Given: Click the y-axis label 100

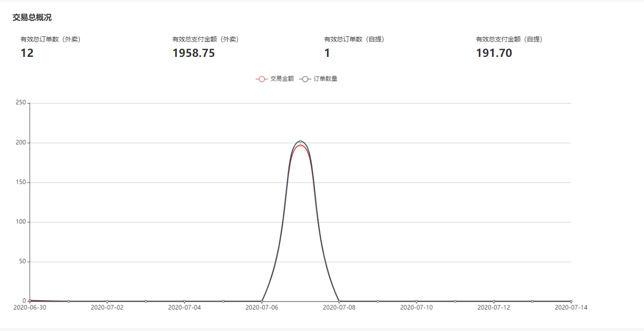Looking at the screenshot, I should (21, 222).
